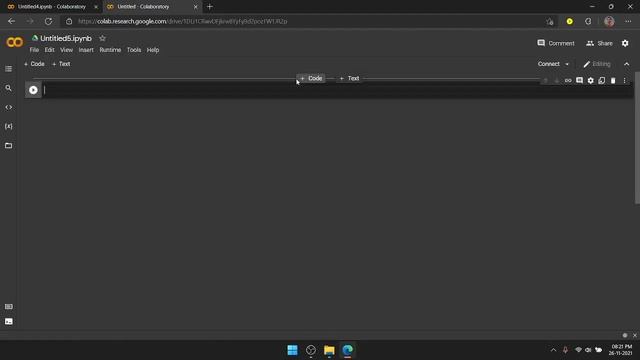This screenshot has width=640, height=360.
Task: Open the Command palette icon at bottom left
Action: tap(9, 307)
